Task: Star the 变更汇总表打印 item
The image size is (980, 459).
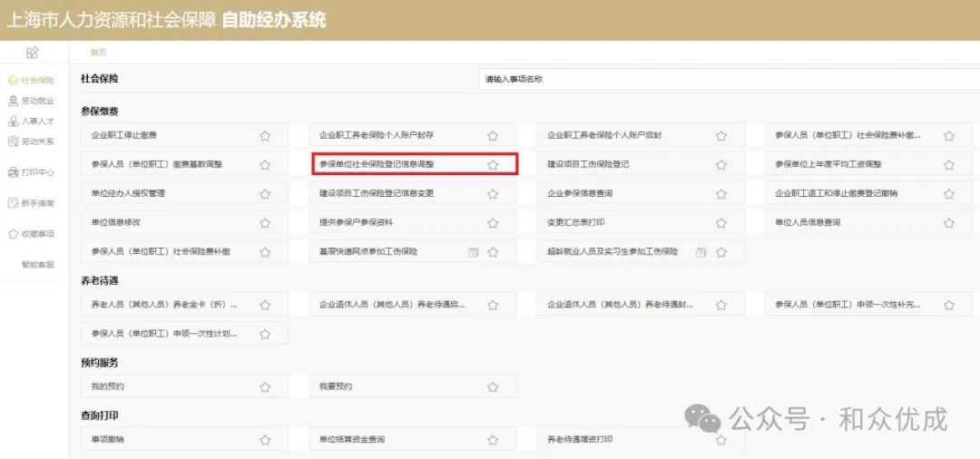Action: [721, 223]
